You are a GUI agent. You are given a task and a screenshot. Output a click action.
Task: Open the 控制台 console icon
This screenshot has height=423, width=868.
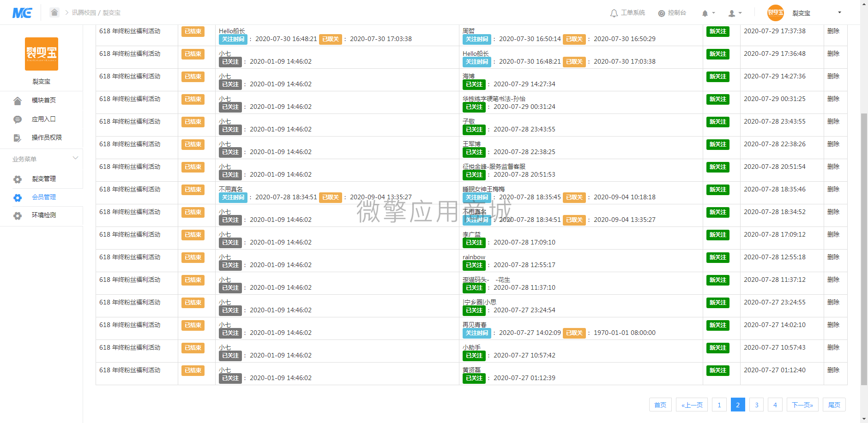662,13
